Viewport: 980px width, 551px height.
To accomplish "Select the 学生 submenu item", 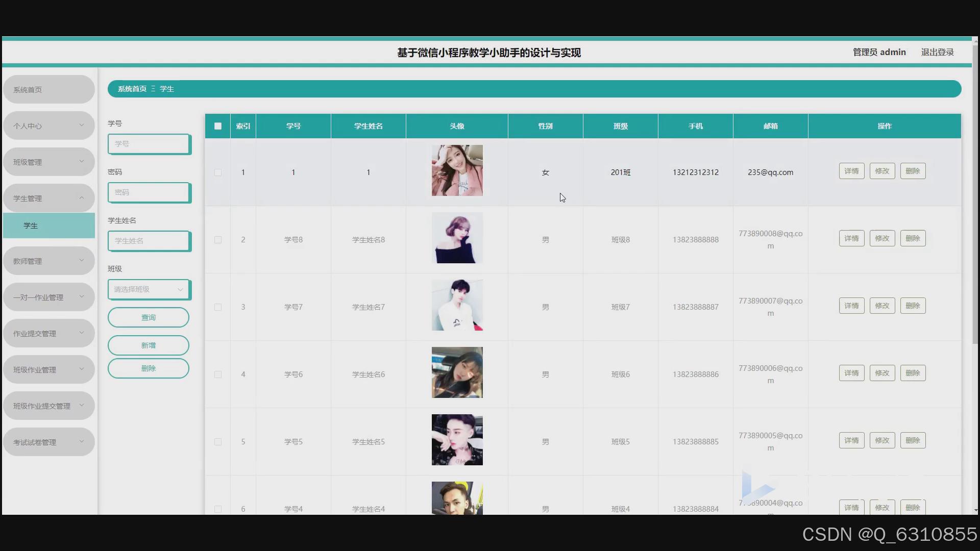I will click(48, 226).
